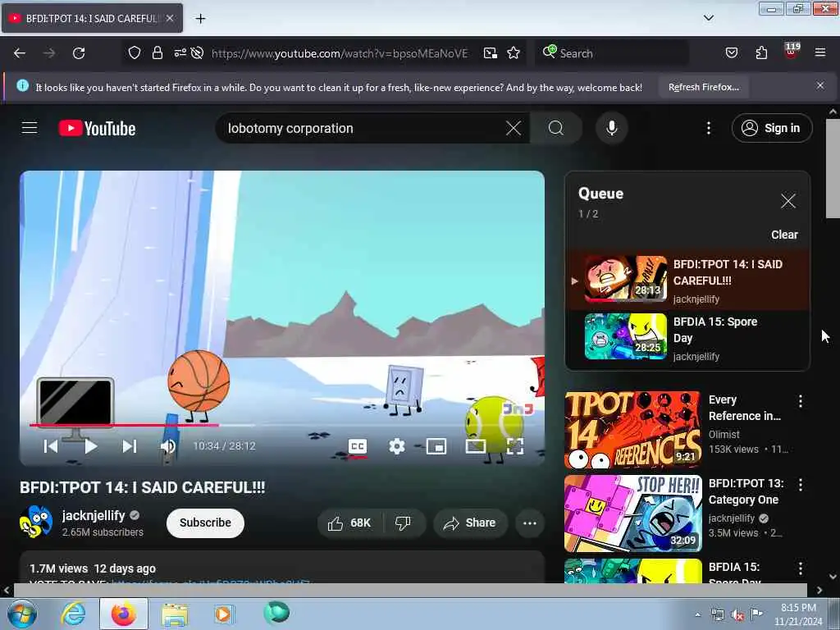Show hidden system tray icons
Screen dimensions: 840x630
pos(697,614)
